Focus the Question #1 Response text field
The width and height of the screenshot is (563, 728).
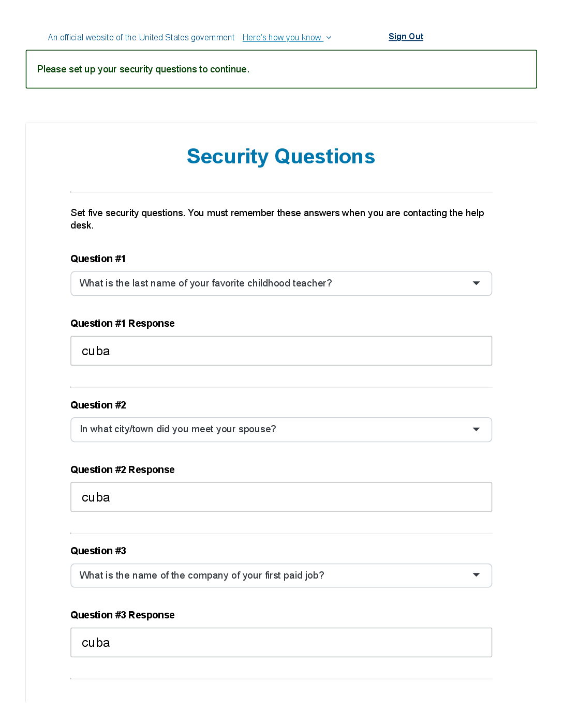(x=281, y=351)
